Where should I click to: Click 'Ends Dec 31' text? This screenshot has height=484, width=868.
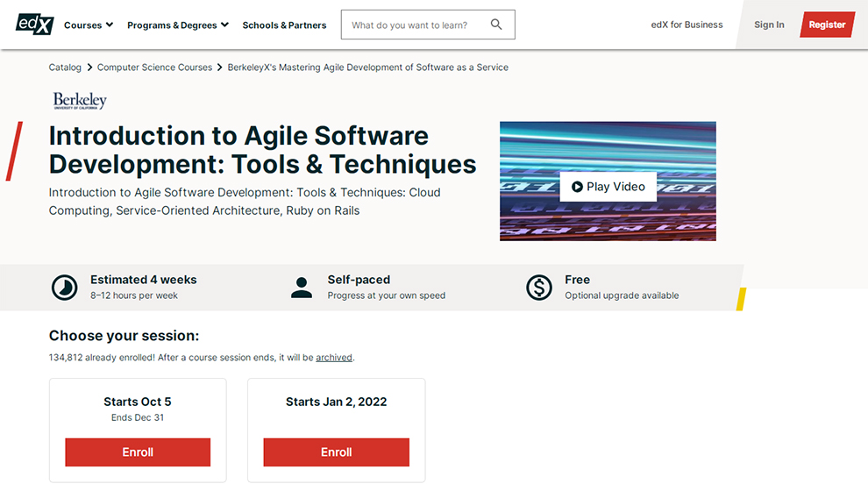138,417
